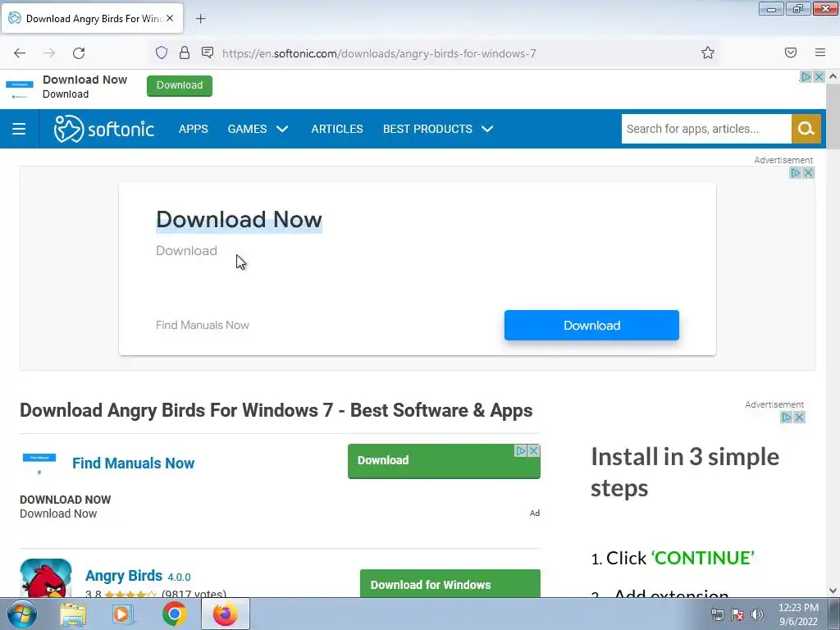The height and width of the screenshot is (630, 840).
Task: Open the APPS navigation item
Action: [194, 129]
